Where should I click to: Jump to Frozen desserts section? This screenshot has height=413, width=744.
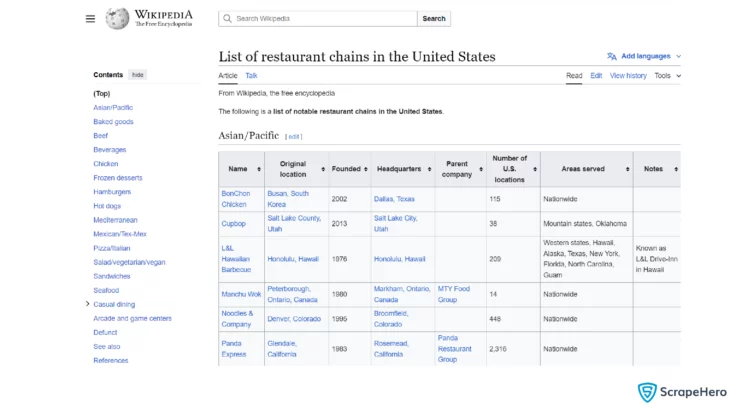pos(118,178)
